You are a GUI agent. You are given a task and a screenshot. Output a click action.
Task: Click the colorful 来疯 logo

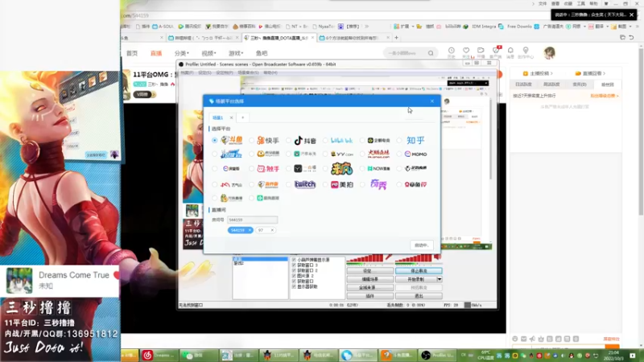(x=341, y=168)
